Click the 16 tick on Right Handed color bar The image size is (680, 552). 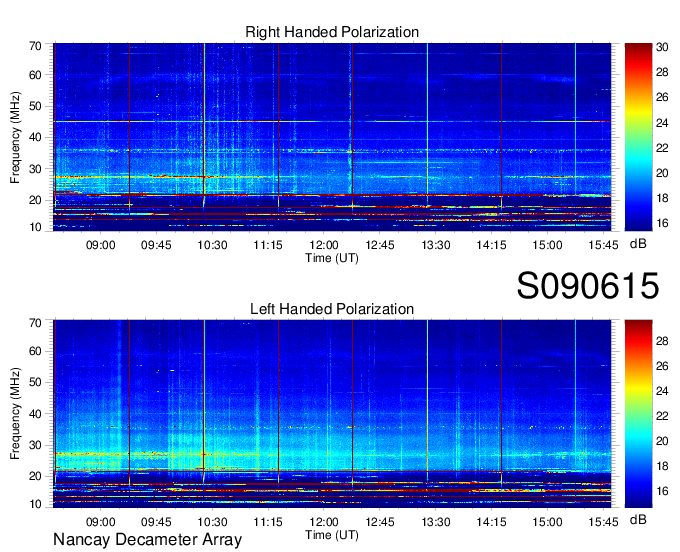click(662, 223)
